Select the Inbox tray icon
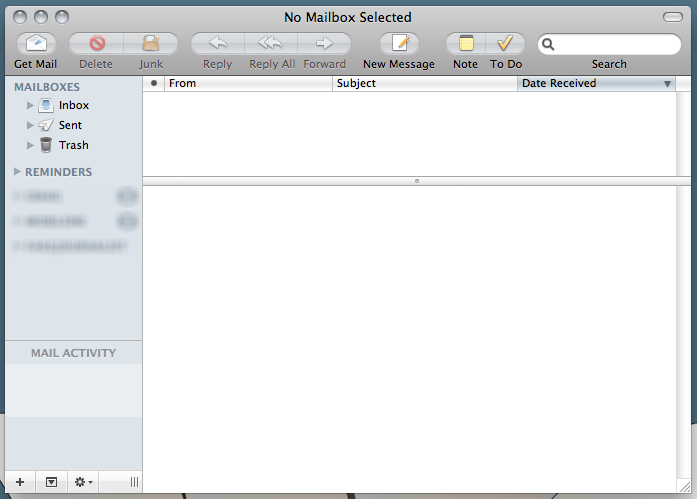 [46, 105]
